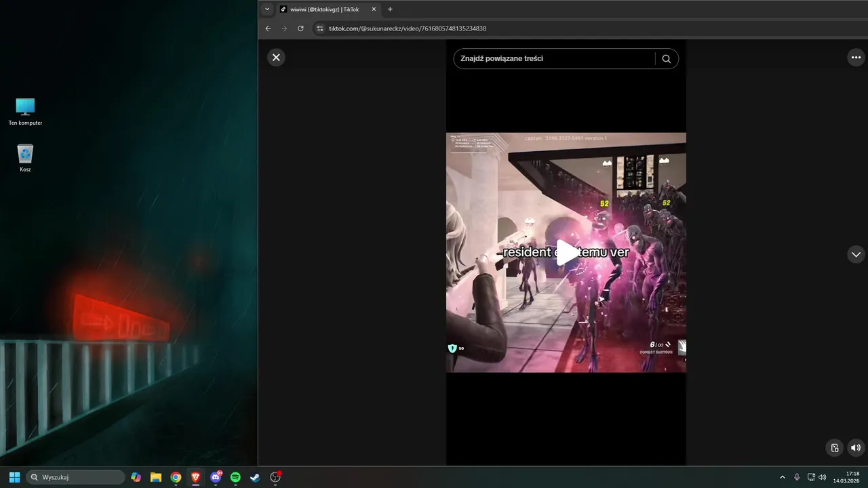868x488 pixels.
Task: Open File Explorer from the taskbar
Action: point(156,477)
